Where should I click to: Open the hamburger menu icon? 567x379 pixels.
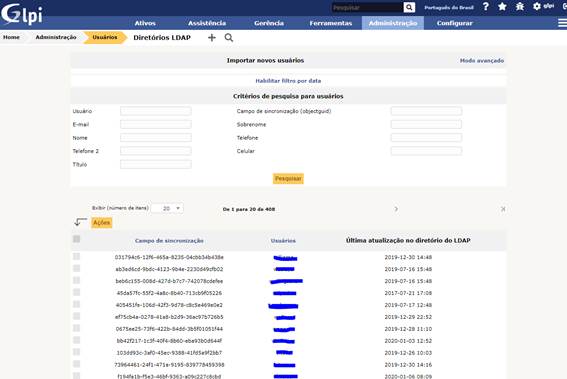click(562, 23)
